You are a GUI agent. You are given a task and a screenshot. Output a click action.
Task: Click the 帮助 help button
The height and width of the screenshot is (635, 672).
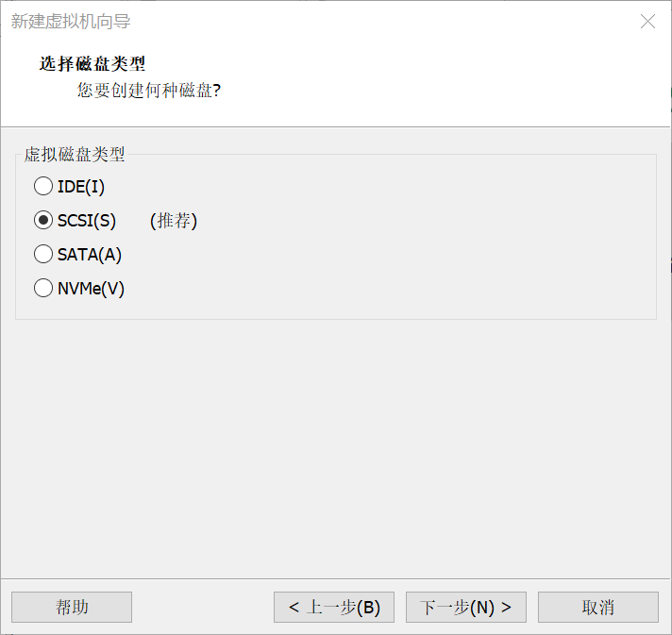[x=72, y=607]
